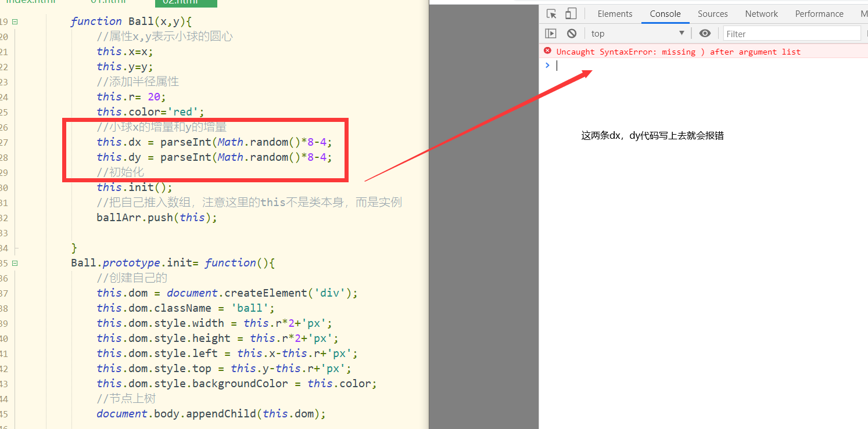The height and width of the screenshot is (429, 868).
Task: Toggle the DevTools device toolbar icon
Action: click(571, 14)
